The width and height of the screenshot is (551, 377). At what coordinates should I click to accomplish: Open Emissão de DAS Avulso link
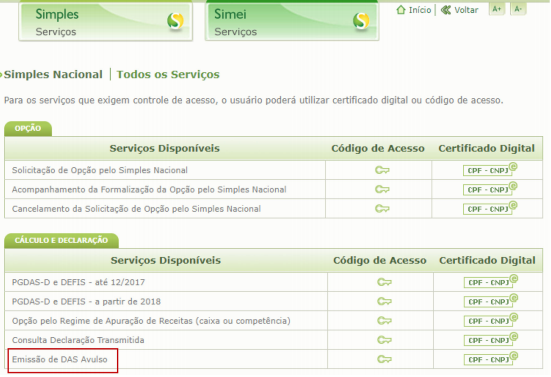pos(60,359)
